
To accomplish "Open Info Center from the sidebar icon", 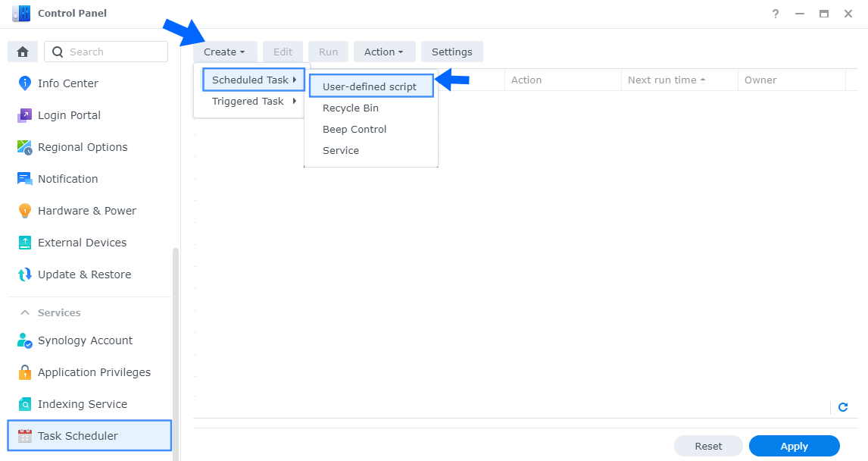I will click(x=25, y=83).
